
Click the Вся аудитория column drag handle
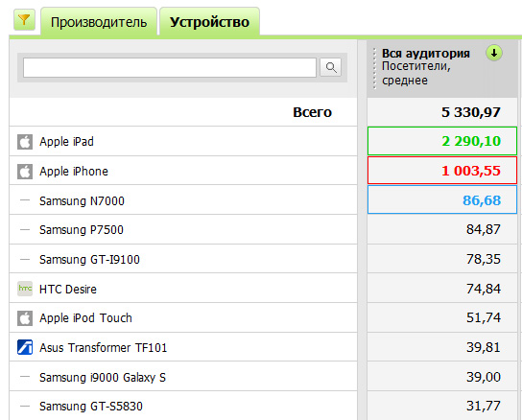coord(375,68)
